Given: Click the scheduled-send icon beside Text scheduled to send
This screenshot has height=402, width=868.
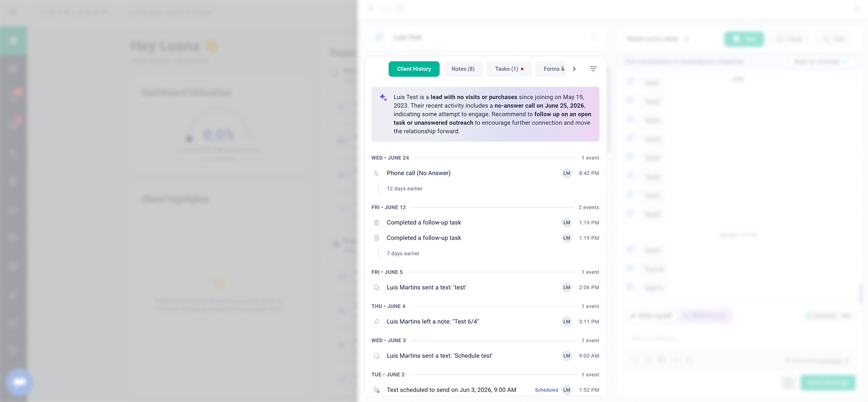Looking at the screenshot, I should 376,390.
